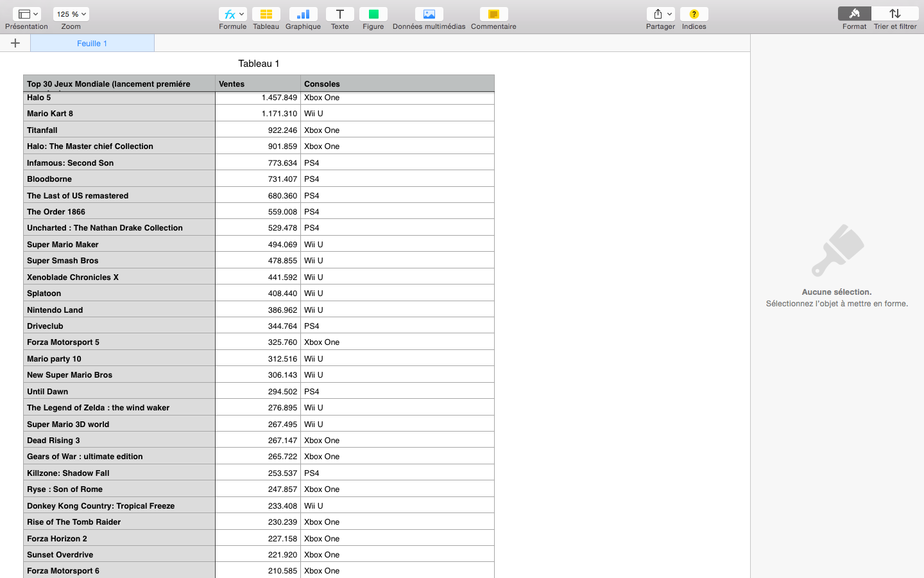Select Wii U console cell for Splatoon
The image size is (924, 578).
tap(397, 293)
